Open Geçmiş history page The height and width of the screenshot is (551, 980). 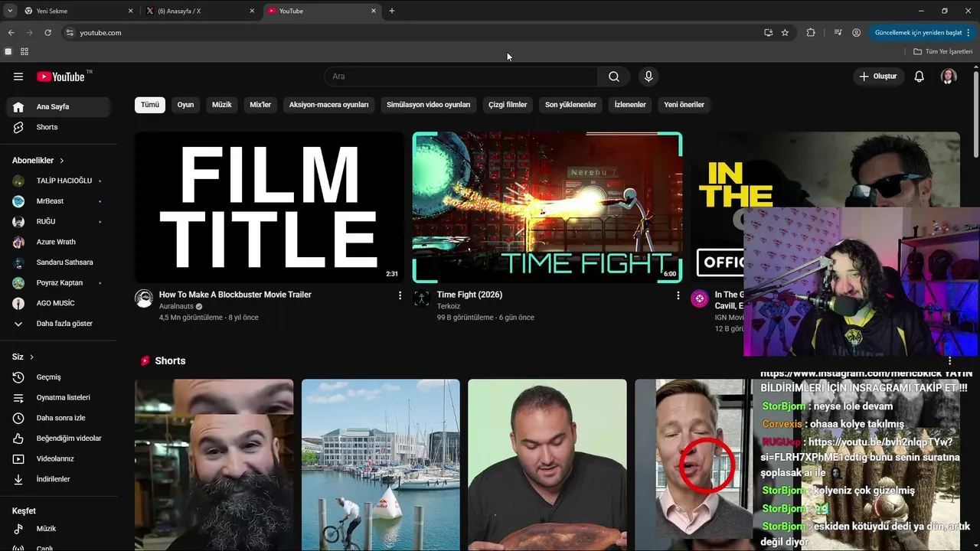pos(58,377)
